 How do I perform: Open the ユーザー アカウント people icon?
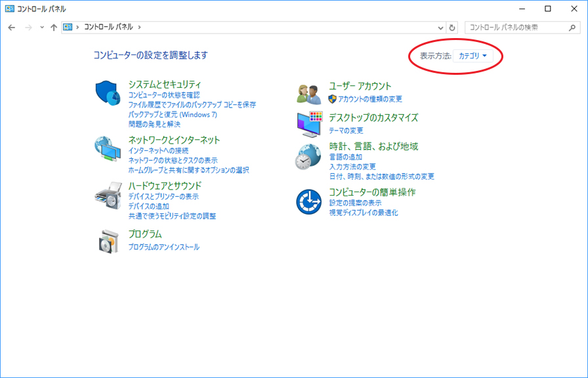click(x=309, y=94)
